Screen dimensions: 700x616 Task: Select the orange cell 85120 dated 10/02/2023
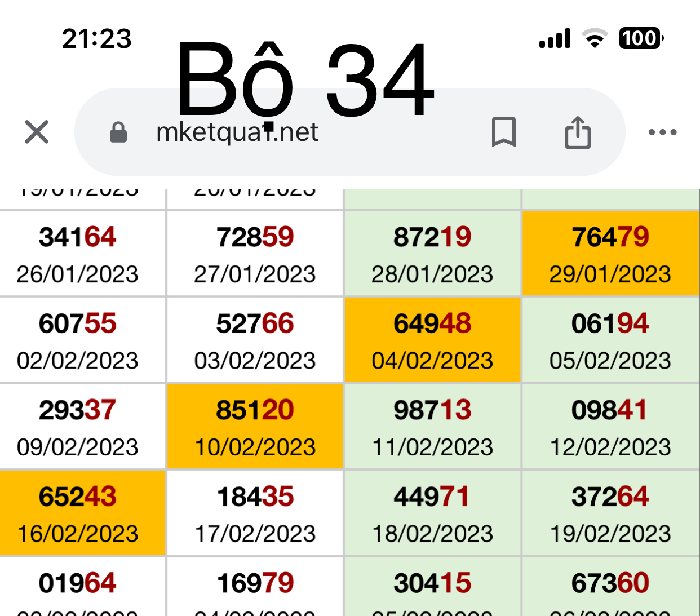[x=255, y=427]
